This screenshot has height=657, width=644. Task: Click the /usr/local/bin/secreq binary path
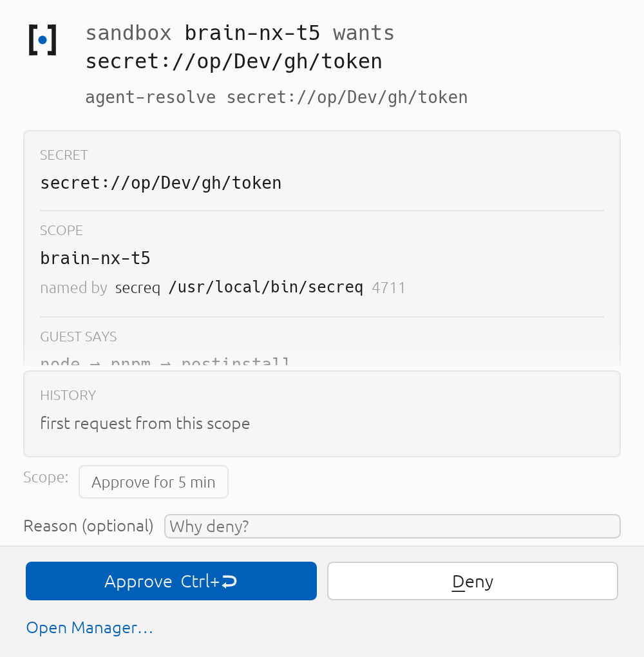click(265, 287)
